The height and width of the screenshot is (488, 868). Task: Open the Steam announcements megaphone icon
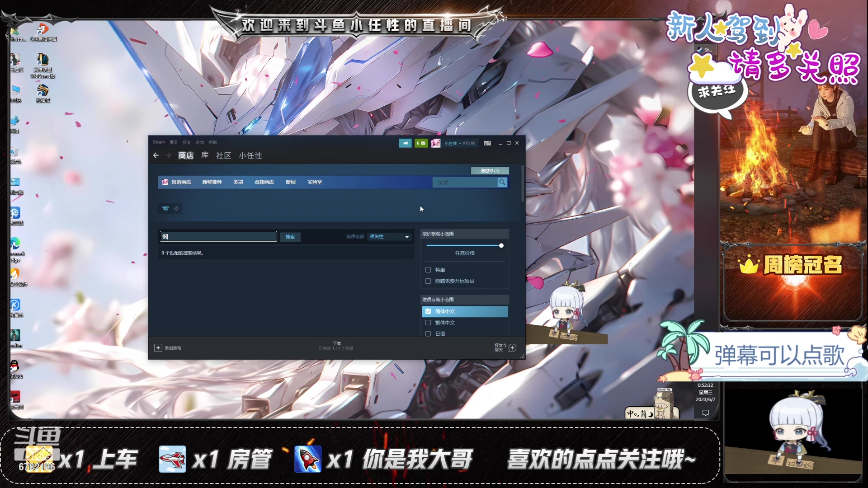(405, 143)
